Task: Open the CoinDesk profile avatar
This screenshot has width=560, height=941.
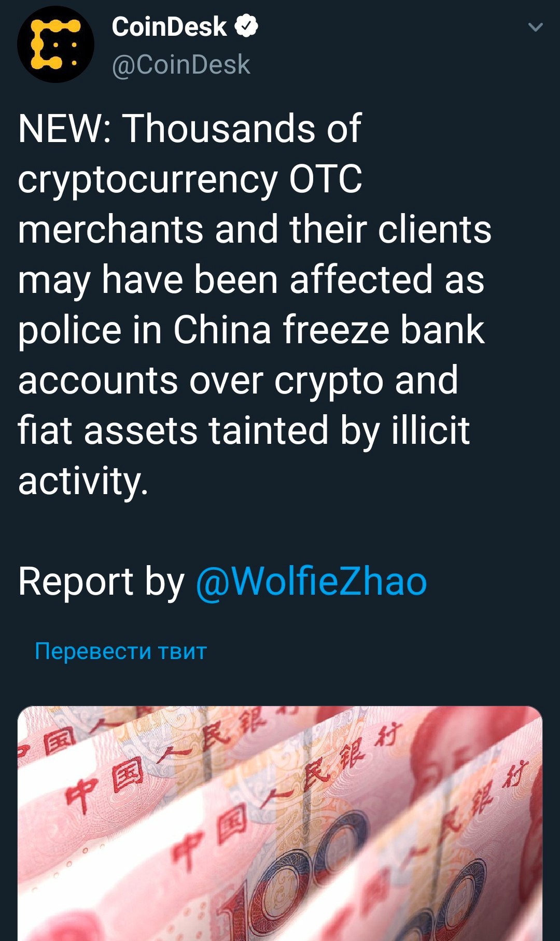Action: [x=56, y=44]
